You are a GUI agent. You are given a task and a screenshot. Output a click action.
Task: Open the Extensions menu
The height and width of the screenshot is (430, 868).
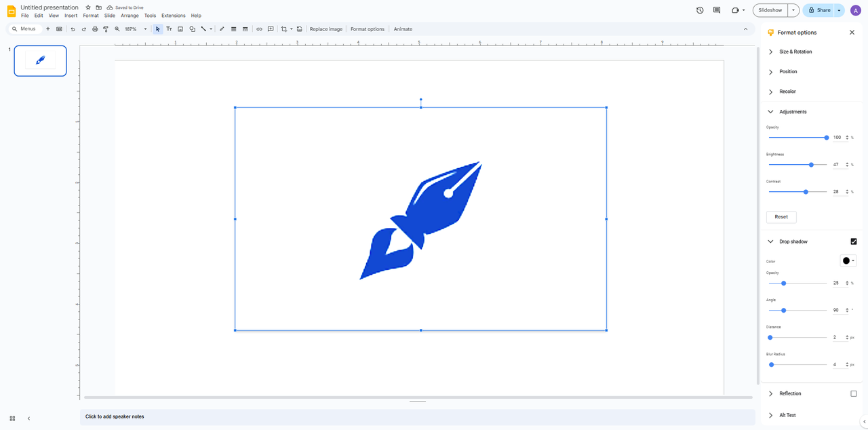point(174,16)
